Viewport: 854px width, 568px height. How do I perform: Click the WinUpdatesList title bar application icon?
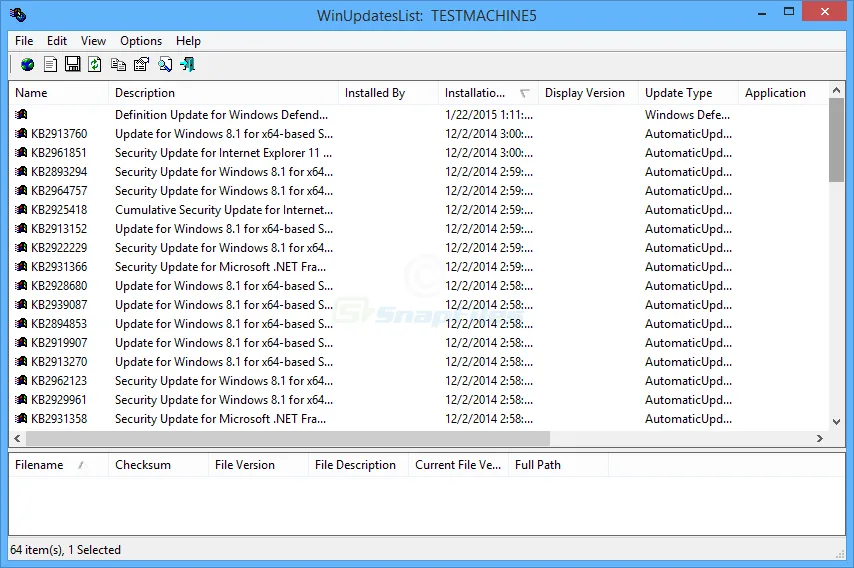click(17, 14)
